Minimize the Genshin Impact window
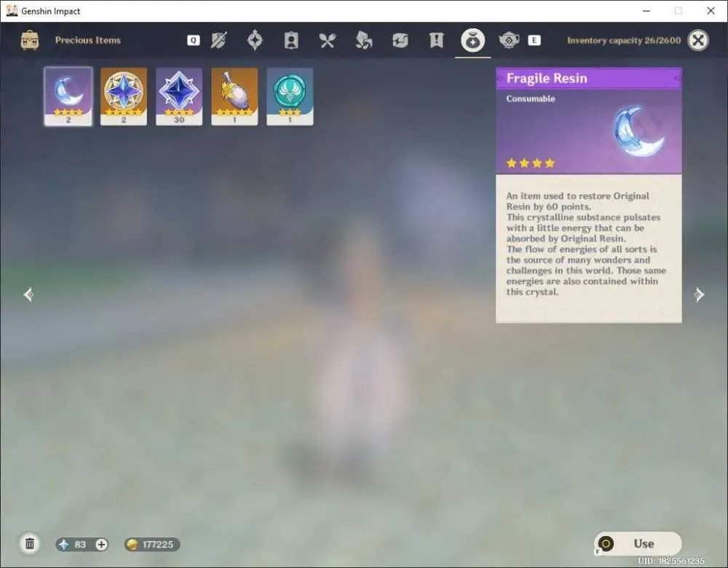 point(646,11)
